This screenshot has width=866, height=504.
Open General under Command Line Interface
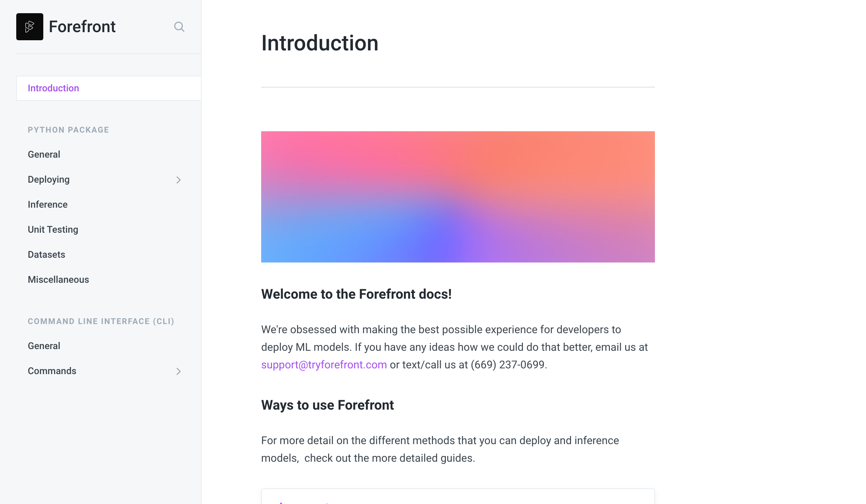pyautogui.click(x=44, y=346)
